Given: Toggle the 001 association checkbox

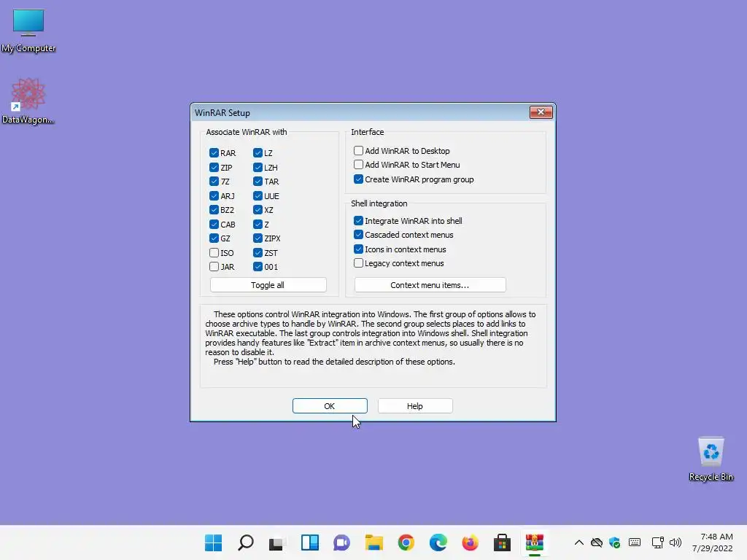Looking at the screenshot, I should [x=258, y=267].
